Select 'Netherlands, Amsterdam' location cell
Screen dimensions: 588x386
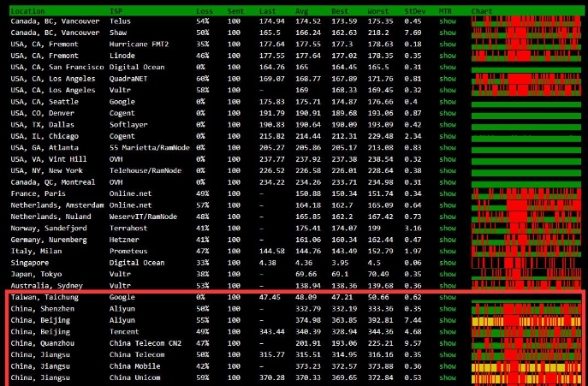57,205
